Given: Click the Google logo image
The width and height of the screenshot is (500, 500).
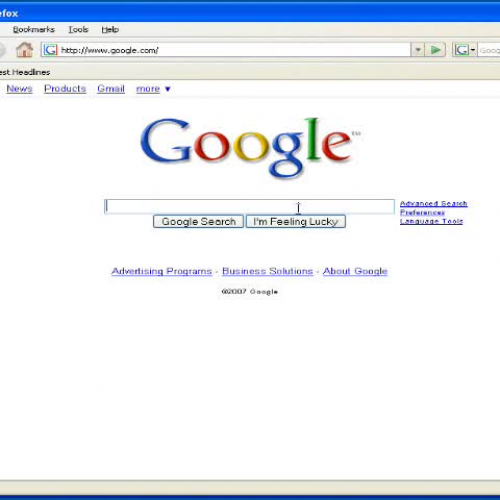Looking at the screenshot, I should 250,148.
